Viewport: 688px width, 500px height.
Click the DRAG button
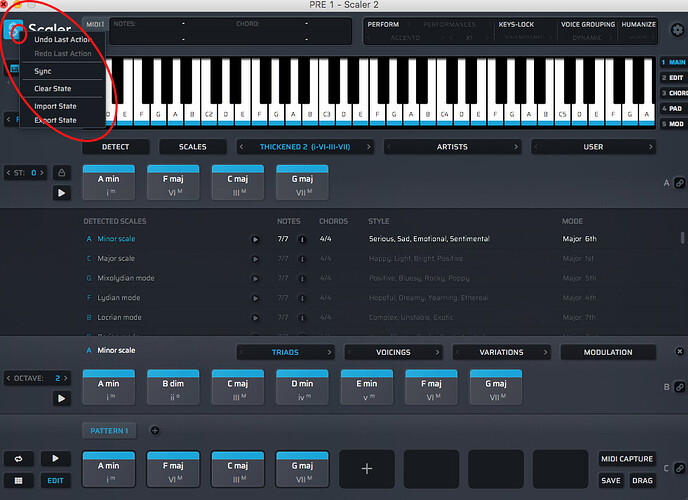(x=642, y=481)
